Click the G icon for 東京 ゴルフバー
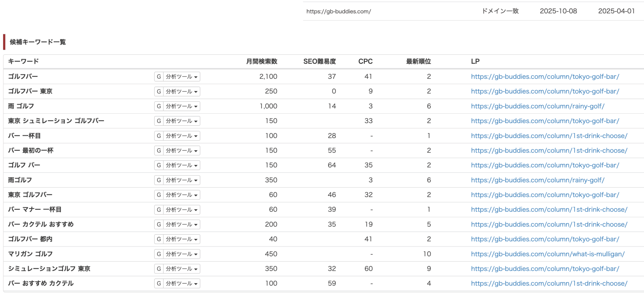The height and width of the screenshot is (293, 644). (159, 195)
